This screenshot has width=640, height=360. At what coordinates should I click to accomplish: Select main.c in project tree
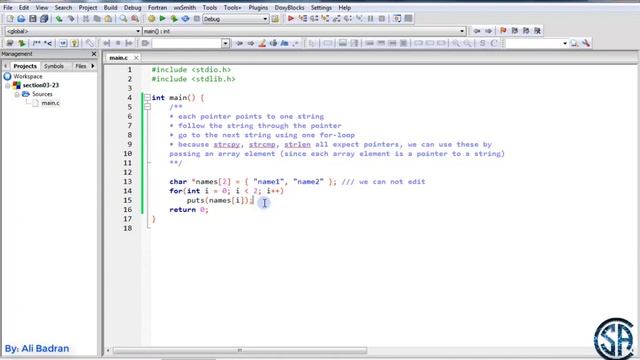(50, 103)
